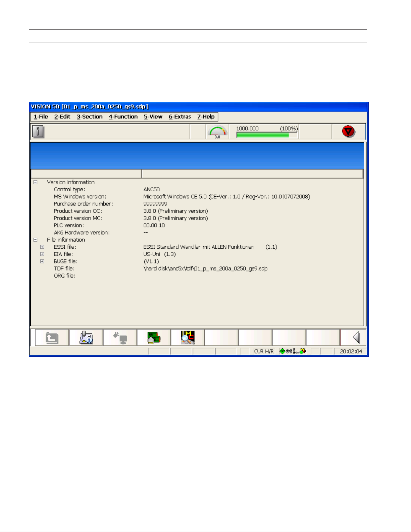Click the greyed-out back folder softkey
Screen dimensions: 411x532
tap(52, 338)
